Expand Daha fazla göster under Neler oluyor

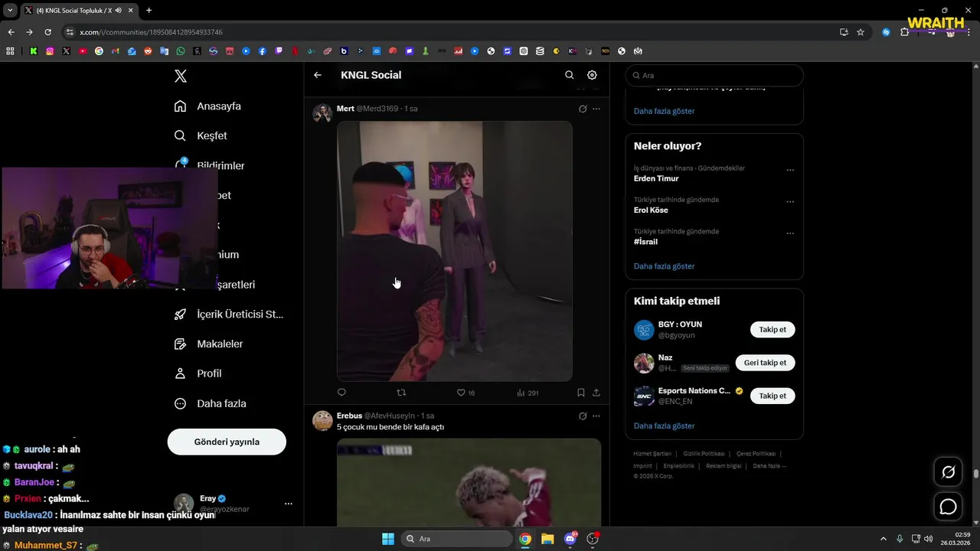coord(664,266)
